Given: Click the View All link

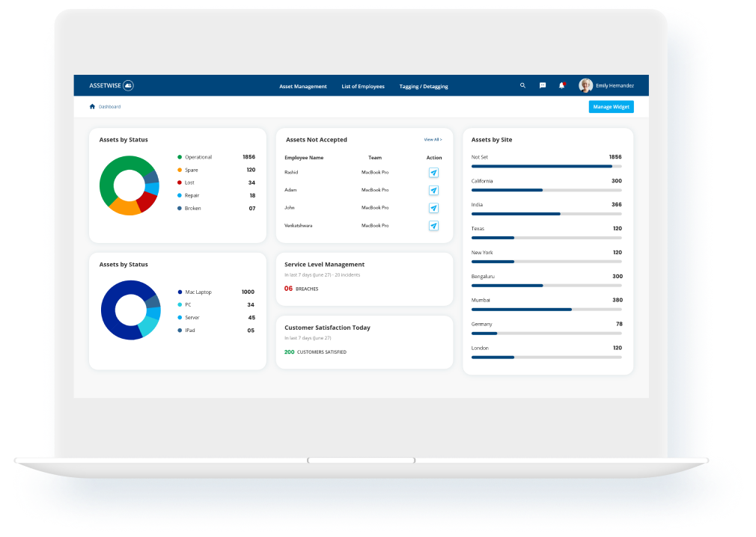Looking at the screenshot, I should click(x=433, y=140).
